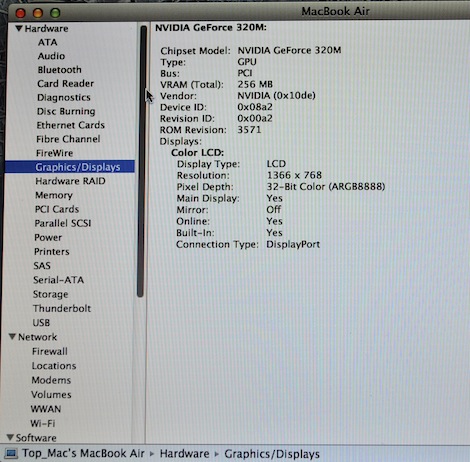Click the Chipset Model value text
Screen dimensions: 470x462
pyautogui.click(x=289, y=50)
